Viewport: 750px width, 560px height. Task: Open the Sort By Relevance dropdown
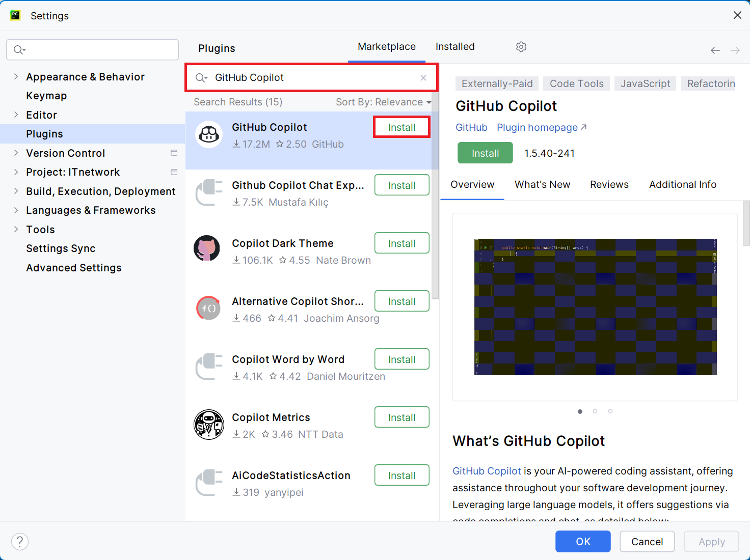383,102
